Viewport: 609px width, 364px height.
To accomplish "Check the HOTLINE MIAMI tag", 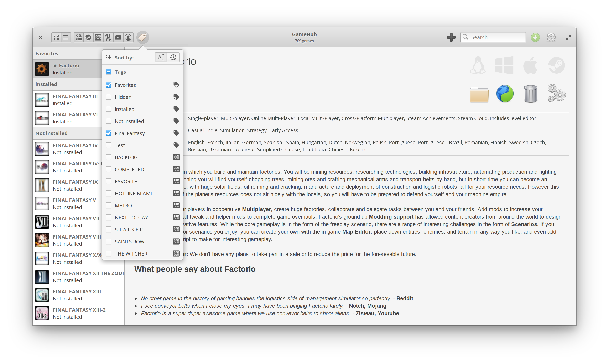I will coord(109,193).
